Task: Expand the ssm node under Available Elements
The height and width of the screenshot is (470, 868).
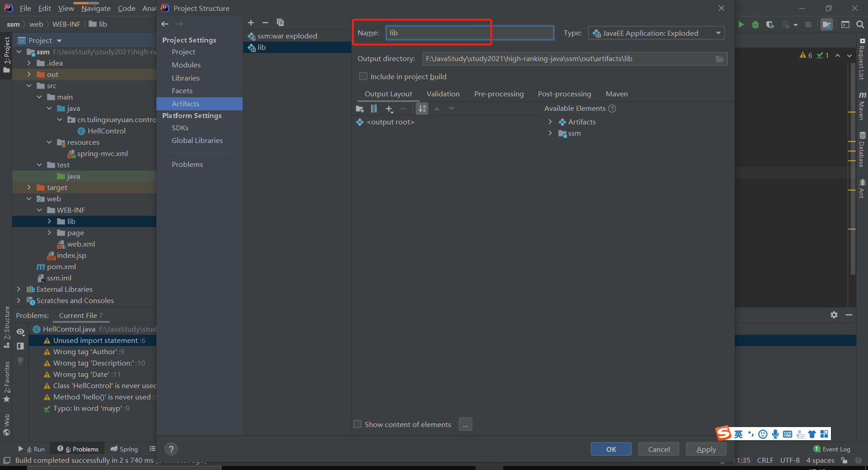Action: pos(550,133)
